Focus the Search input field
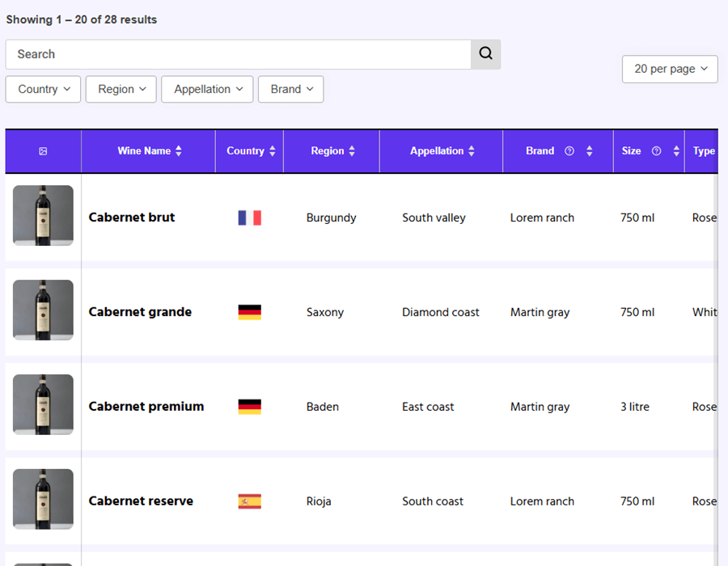Screen dimensions: 728x566 (x=239, y=54)
